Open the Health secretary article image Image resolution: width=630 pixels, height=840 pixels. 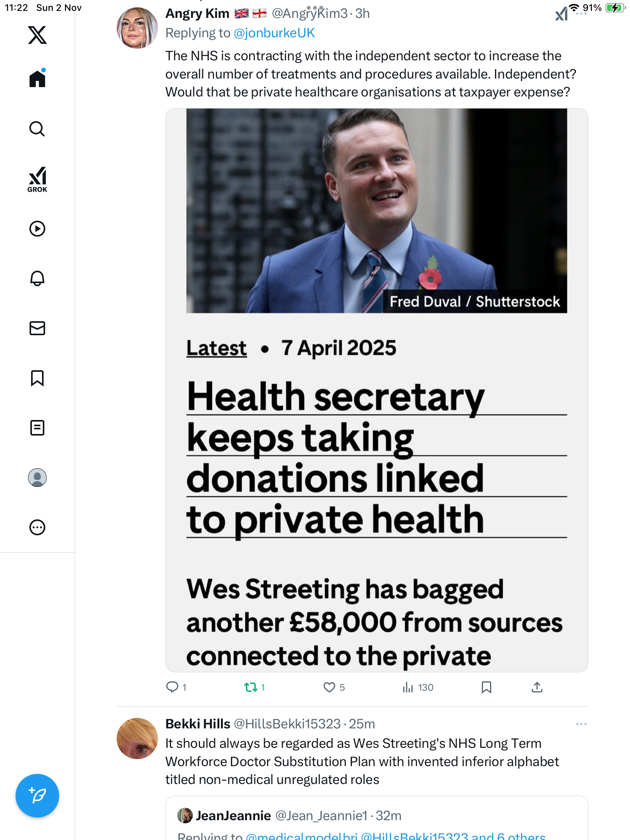point(376,390)
